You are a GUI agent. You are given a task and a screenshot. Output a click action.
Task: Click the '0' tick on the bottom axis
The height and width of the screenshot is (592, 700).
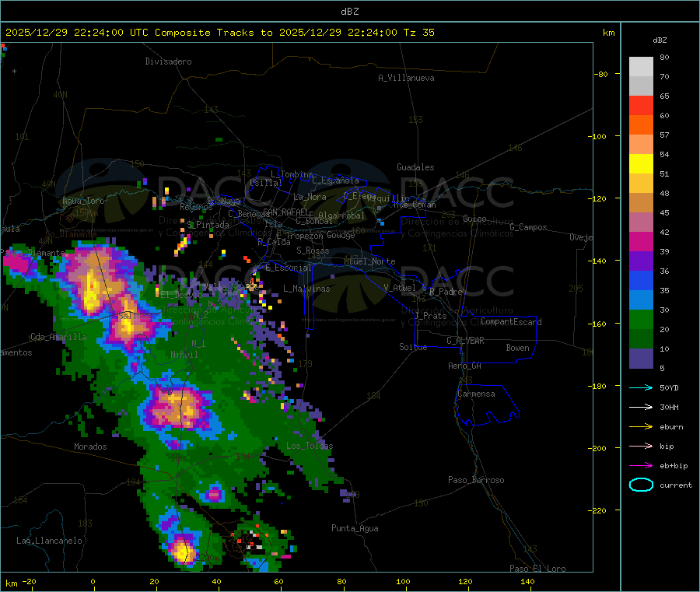tap(93, 581)
